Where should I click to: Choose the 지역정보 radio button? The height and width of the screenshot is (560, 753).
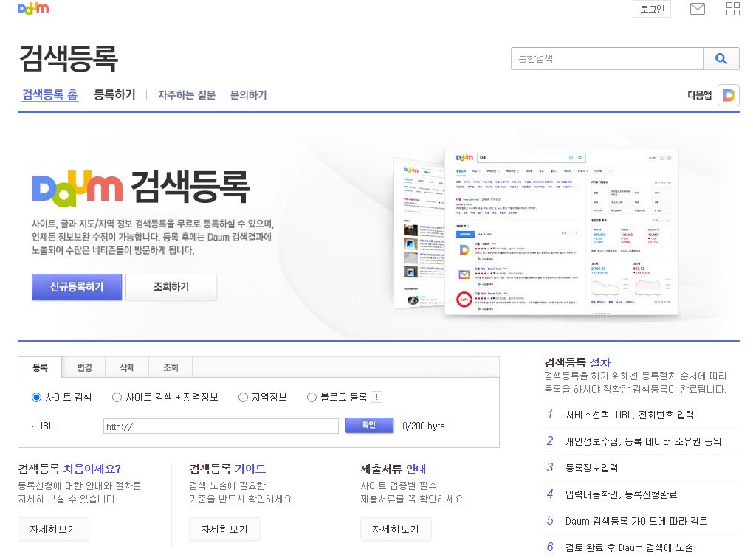click(243, 398)
